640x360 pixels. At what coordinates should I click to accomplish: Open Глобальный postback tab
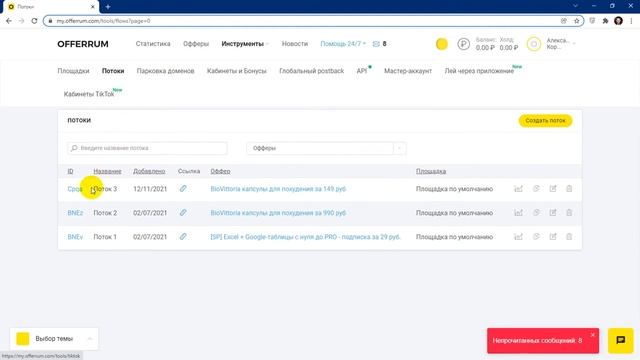pos(312,71)
